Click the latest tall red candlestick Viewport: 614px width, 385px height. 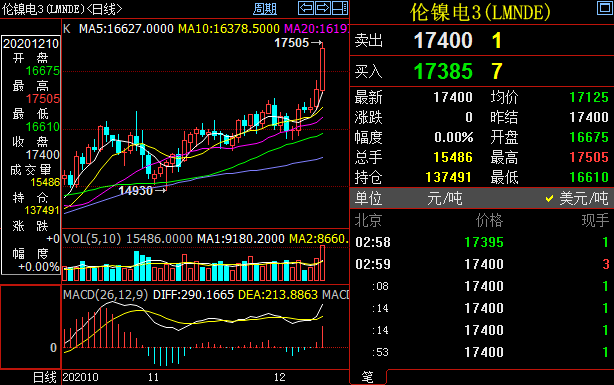point(322,69)
